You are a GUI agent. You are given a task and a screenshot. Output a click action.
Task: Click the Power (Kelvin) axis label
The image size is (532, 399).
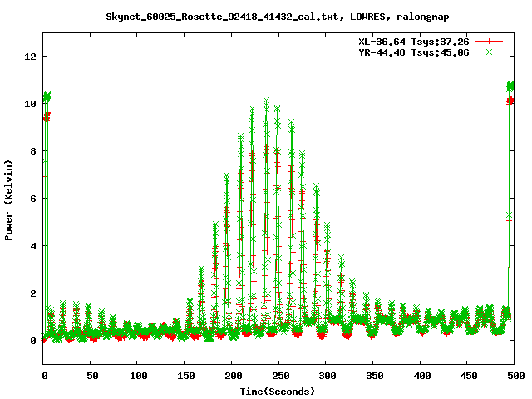click(8, 200)
